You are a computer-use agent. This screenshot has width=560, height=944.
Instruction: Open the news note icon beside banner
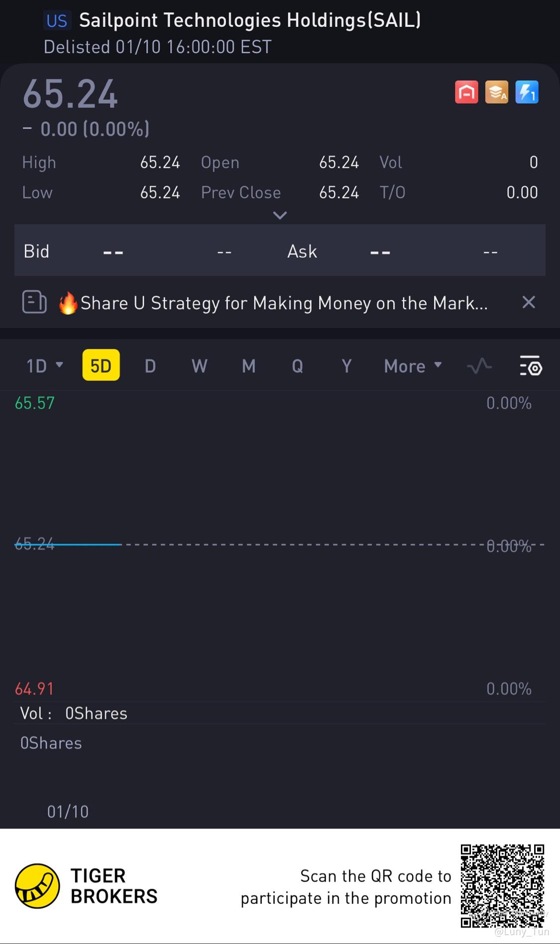(34, 302)
